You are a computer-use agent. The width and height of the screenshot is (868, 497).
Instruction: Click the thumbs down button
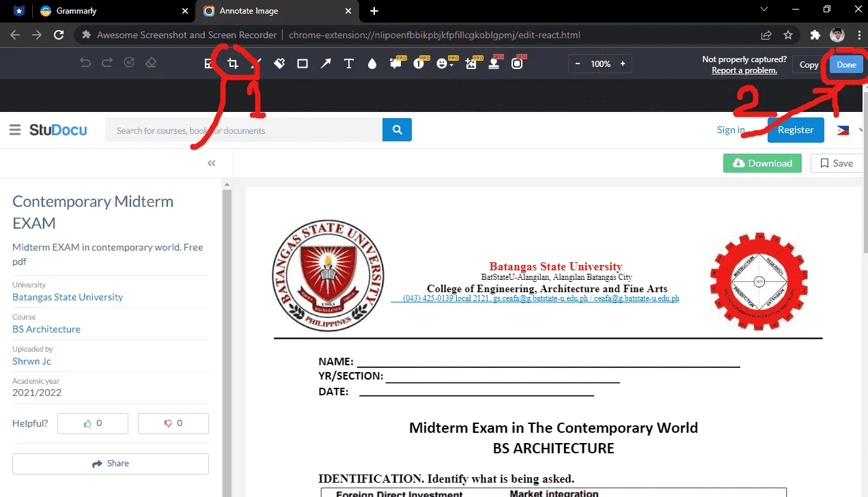click(173, 423)
